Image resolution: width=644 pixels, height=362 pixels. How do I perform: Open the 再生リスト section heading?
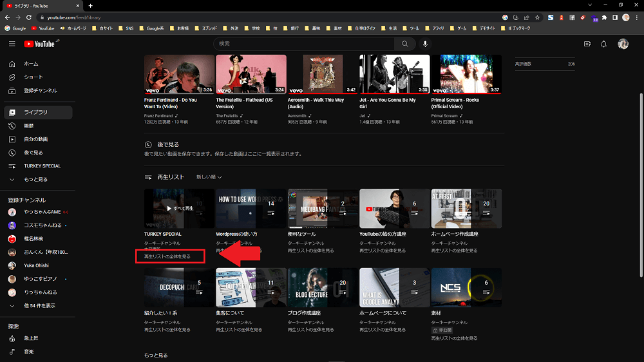[x=171, y=177]
